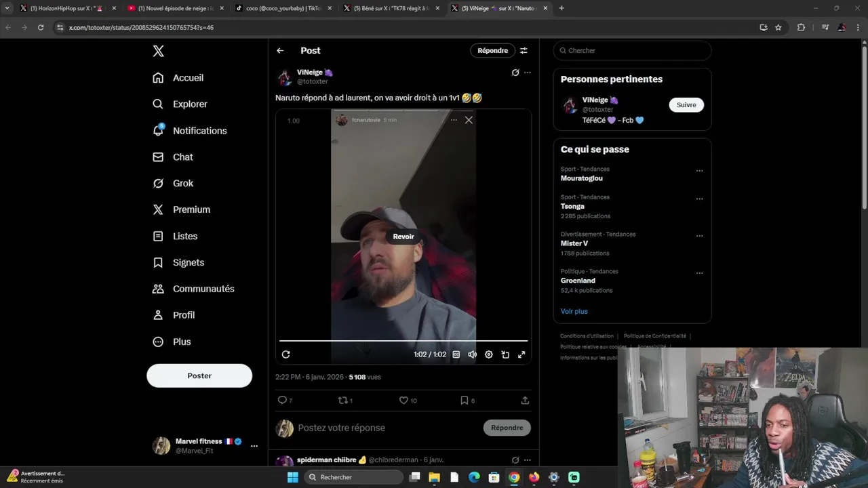Screen dimensions: 868x488
Task: Click the replay icon in video controls
Action: pos(286,354)
